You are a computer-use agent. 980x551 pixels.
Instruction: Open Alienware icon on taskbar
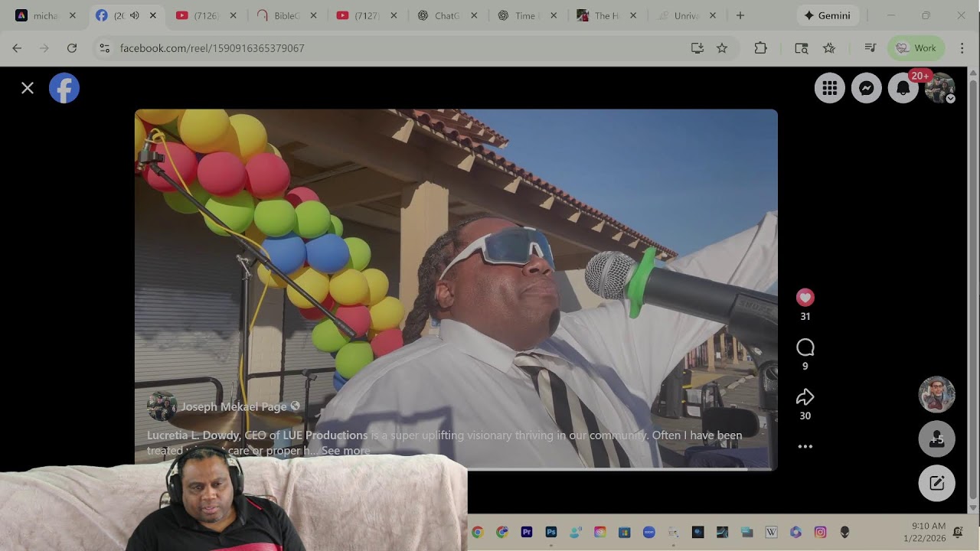coord(844,532)
